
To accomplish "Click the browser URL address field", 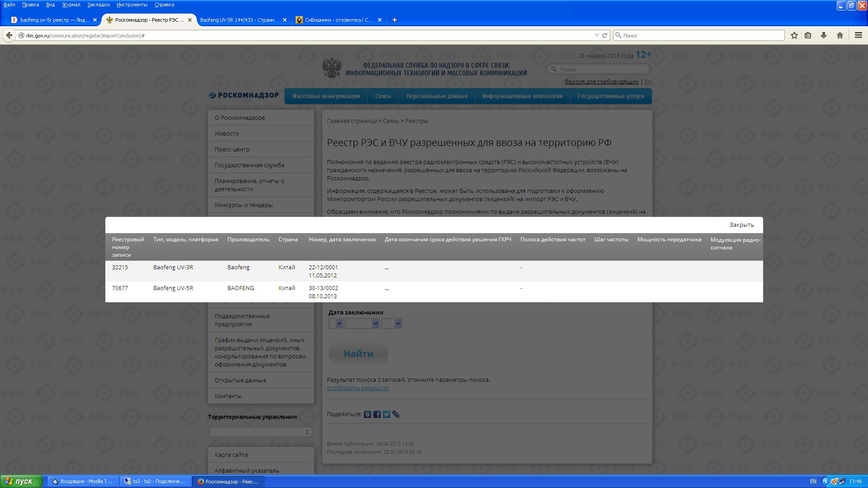I will 307,35.
